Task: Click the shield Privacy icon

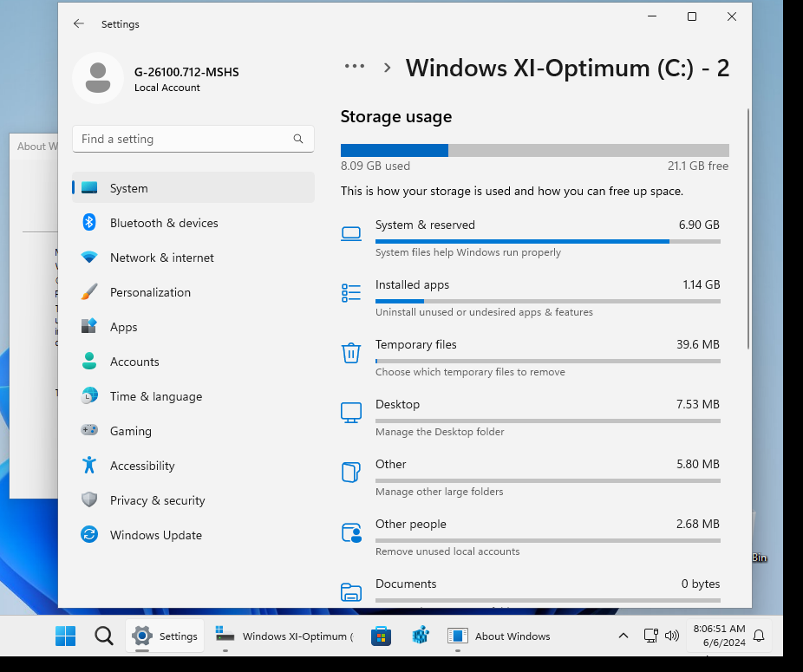Action: click(x=89, y=499)
